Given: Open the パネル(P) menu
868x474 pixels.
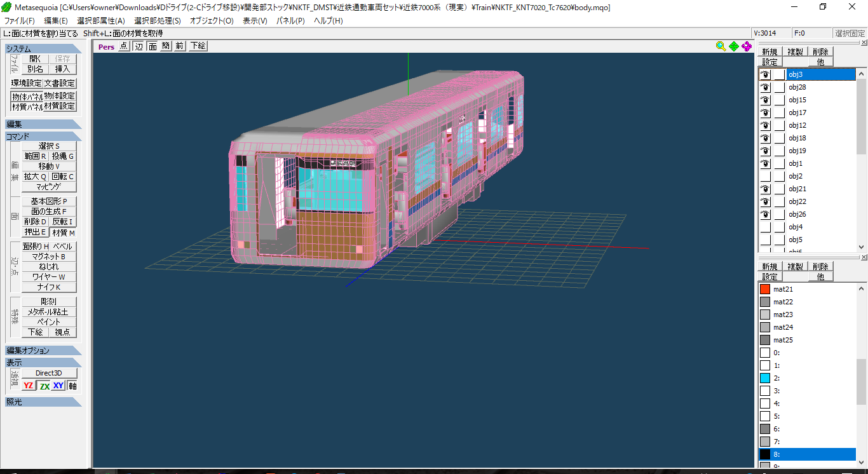Looking at the screenshot, I should 290,21.
